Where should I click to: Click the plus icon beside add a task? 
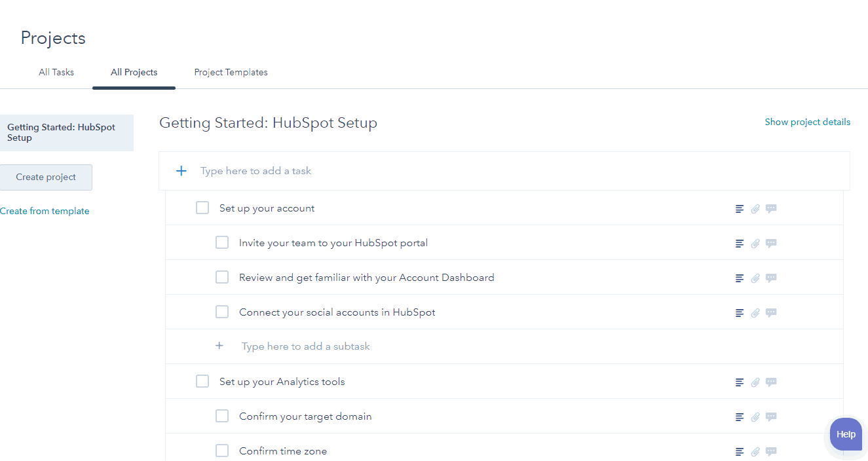tap(181, 171)
